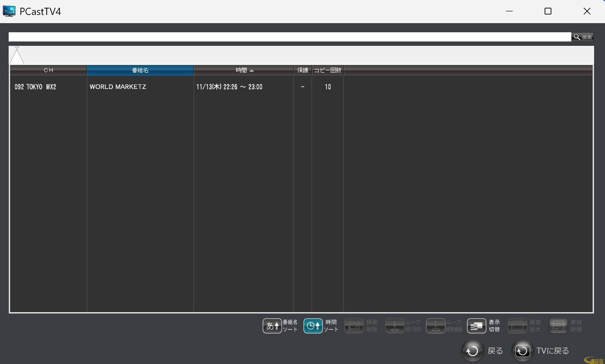Click the triangle marker above the list
Image resolution: width=605 pixels, height=364 pixels.
(17, 56)
